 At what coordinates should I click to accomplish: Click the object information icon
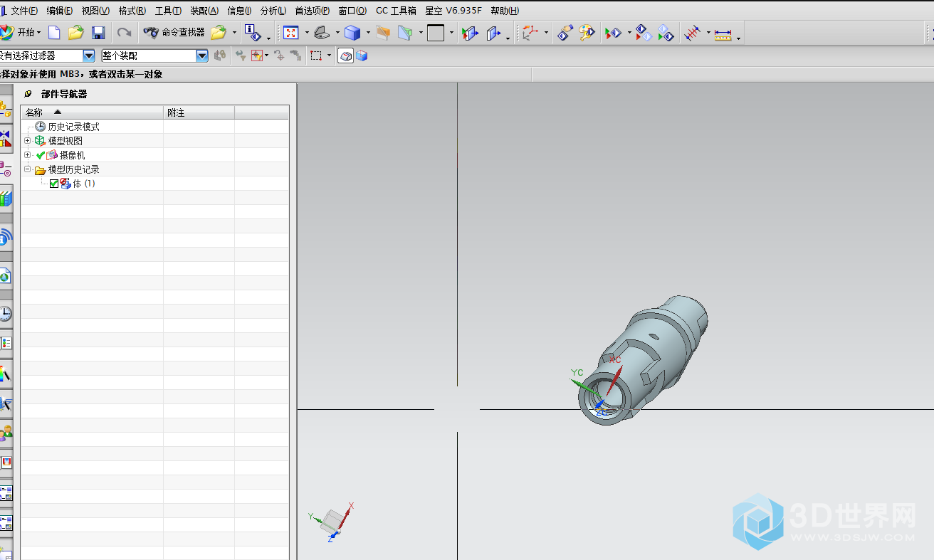tap(253, 32)
